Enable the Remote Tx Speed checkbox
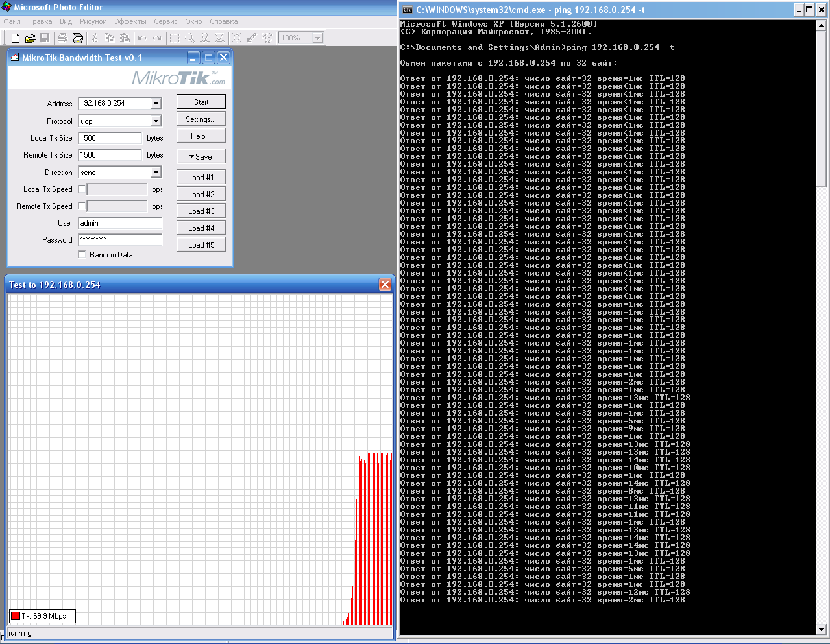The height and width of the screenshot is (644, 830). click(82, 206)
